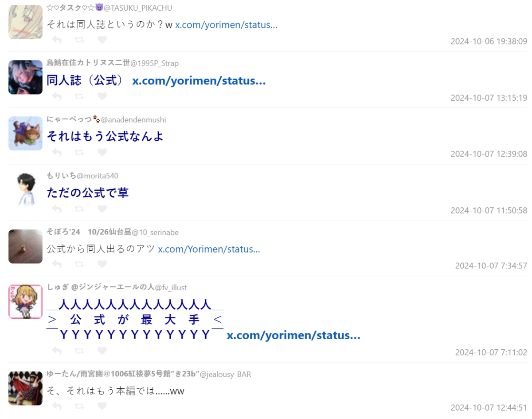Retweet the post by 1995P_Strap
This screenshot has width=532, height=419.
(x=79, y=96)
